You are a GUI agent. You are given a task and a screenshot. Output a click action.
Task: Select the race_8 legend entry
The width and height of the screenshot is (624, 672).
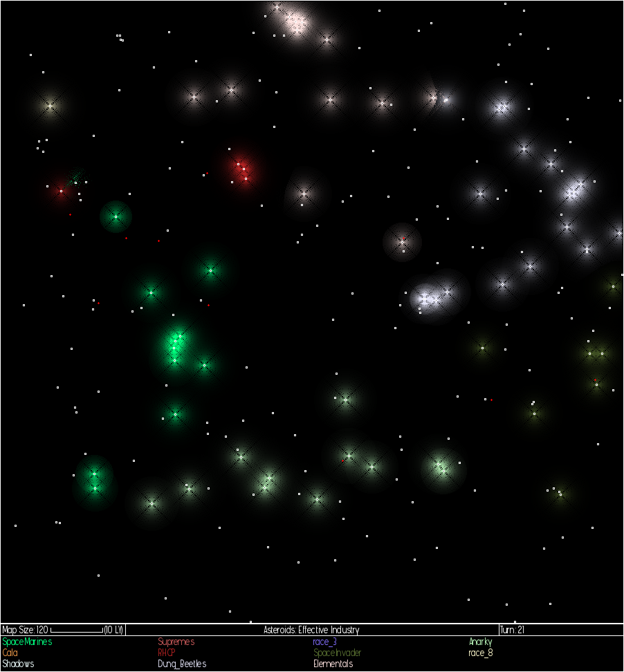coord(480,653)
